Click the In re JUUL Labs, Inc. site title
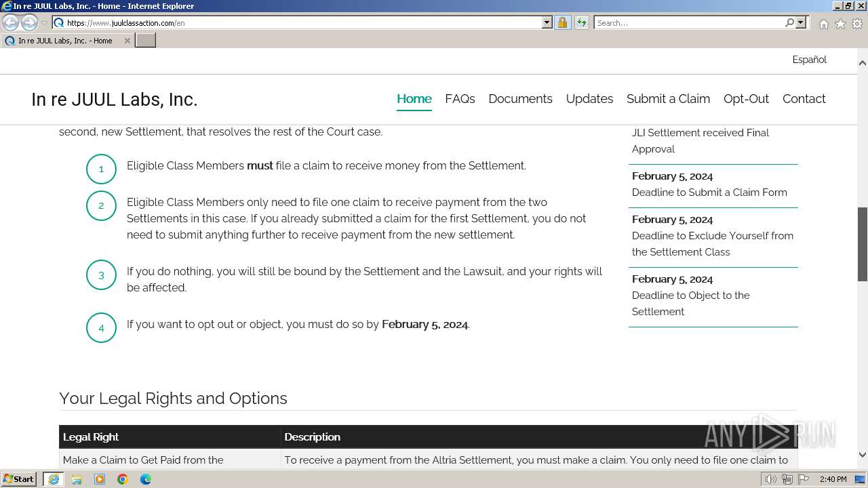868x488 pixels. point(114,100)
